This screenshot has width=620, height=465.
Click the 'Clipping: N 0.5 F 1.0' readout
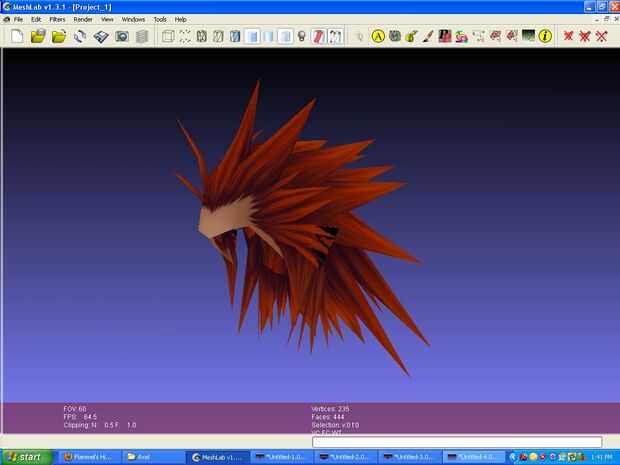pos(100,425)
